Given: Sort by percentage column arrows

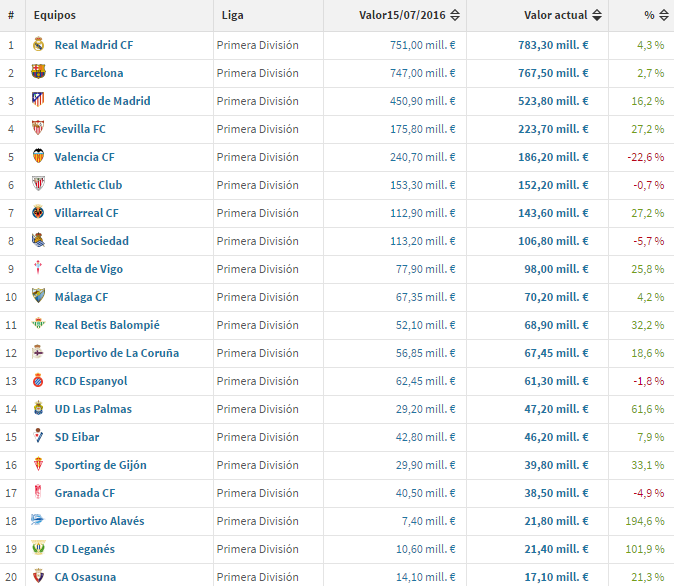Looking at the screenshot, I should (664, 15).
